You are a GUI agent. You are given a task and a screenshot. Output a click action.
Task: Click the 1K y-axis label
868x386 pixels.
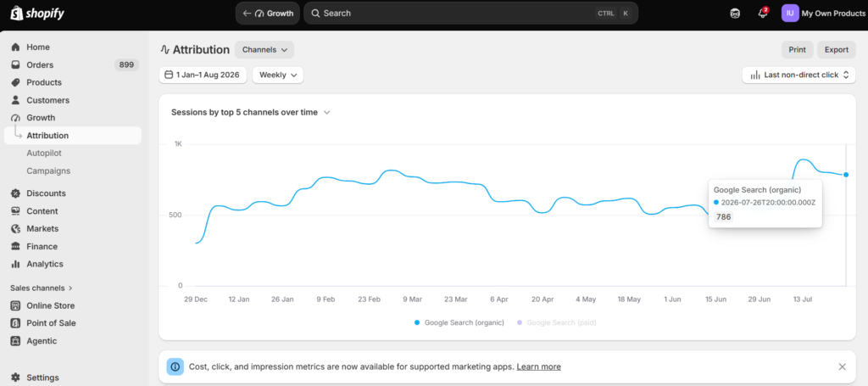coord(178,144)
